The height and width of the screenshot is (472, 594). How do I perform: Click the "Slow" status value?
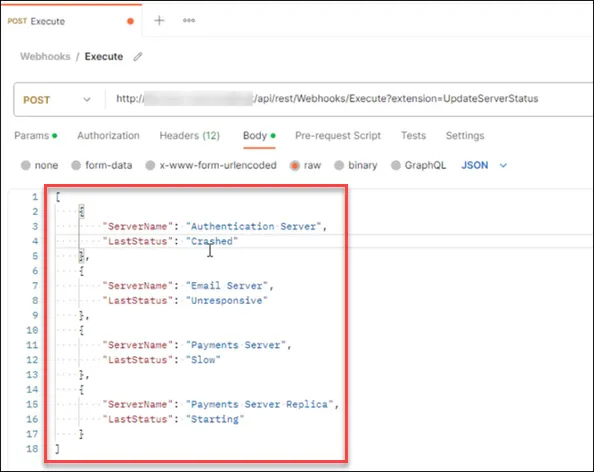tap(203, 360)
